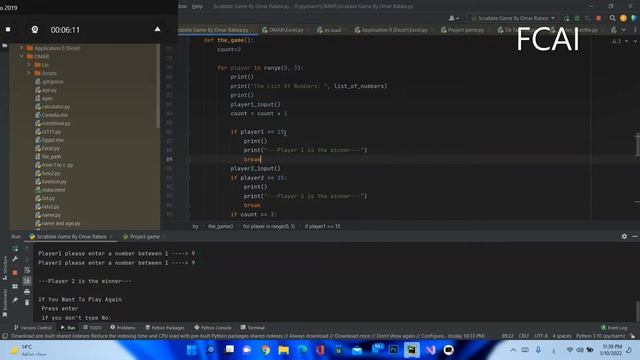Pin the run tab
The image size is (640, 360).
click(x=15, y=300)
